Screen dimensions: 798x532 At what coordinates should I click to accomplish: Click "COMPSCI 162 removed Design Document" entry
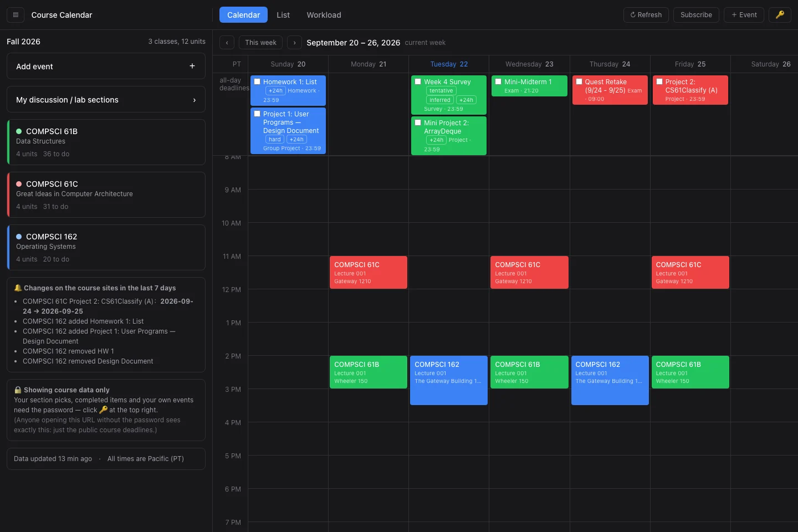pyautogui.click(x=88, y=361)
